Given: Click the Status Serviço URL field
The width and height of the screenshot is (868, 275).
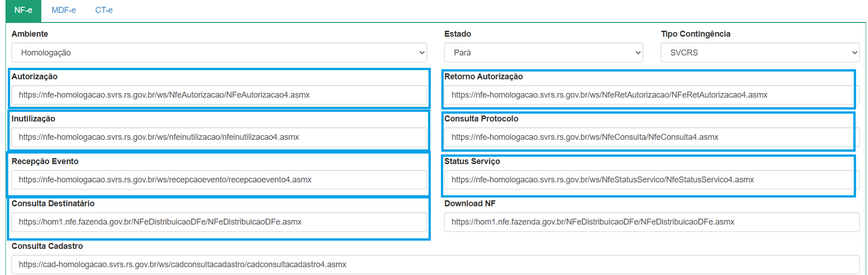Looking at the screenshot, I should point(651,180).
